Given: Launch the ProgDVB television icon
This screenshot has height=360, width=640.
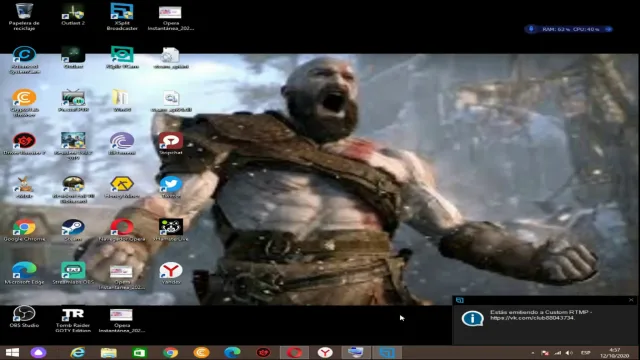Looking at the screenshot, I should point(73,100).
